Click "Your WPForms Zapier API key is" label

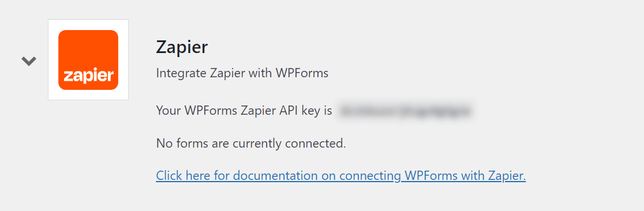pos(244,111)
